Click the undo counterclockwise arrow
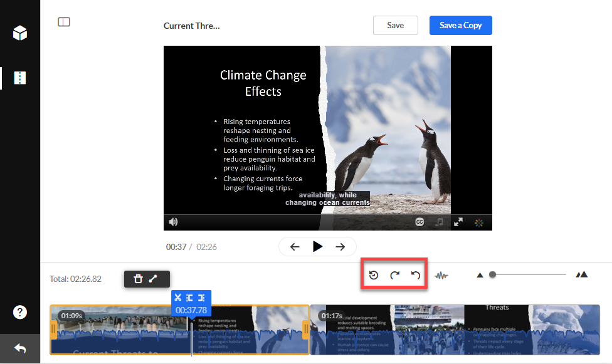The image size is (612, 364). (x=416, y=275)
